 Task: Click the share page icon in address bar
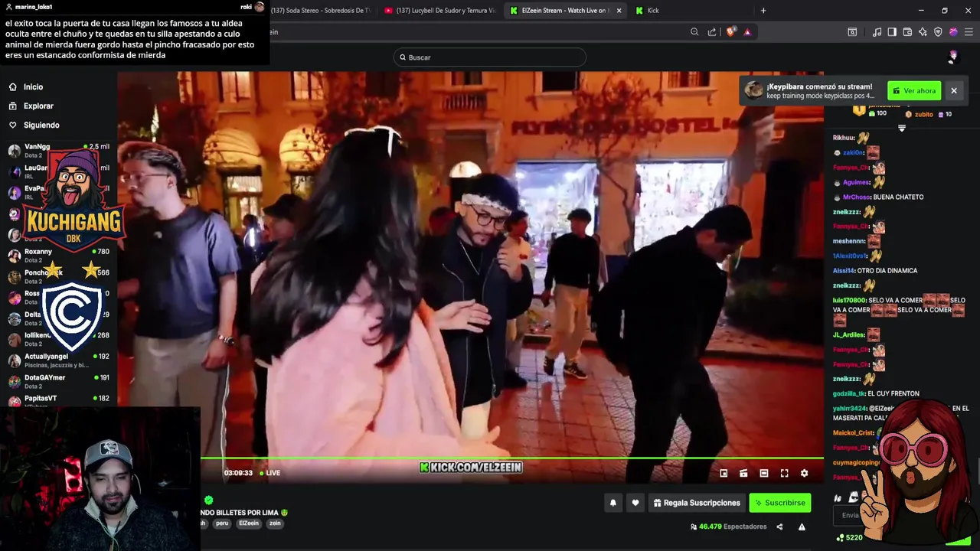pyautogui.click(x=712, y=32)
